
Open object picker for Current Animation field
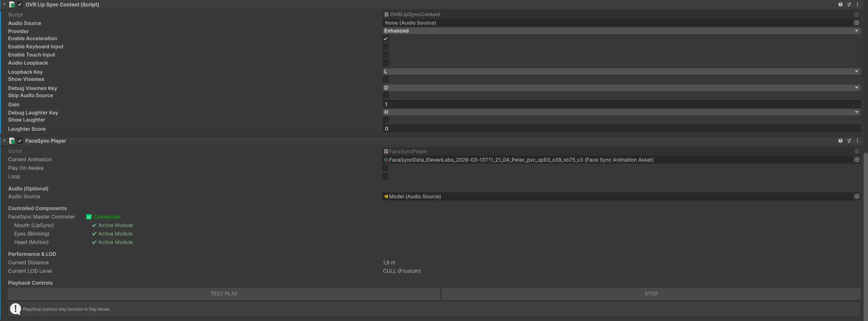point(857,160)
